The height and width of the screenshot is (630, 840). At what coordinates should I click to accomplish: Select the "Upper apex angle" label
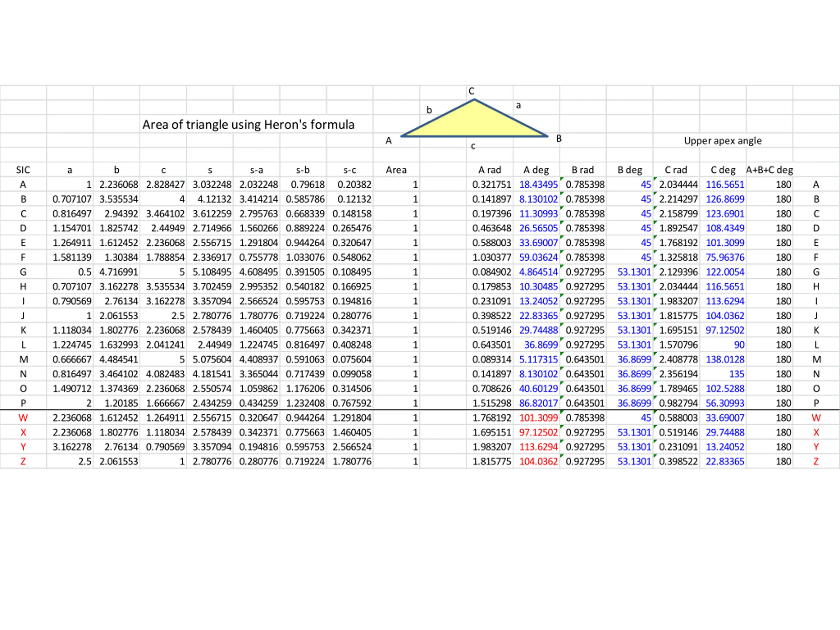click(723, 141)
